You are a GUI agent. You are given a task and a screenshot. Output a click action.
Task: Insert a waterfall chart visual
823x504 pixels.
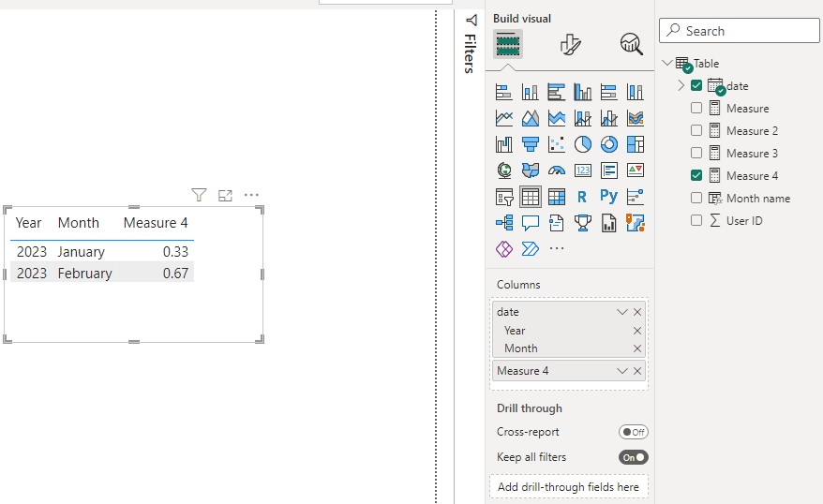pos(504,144)
